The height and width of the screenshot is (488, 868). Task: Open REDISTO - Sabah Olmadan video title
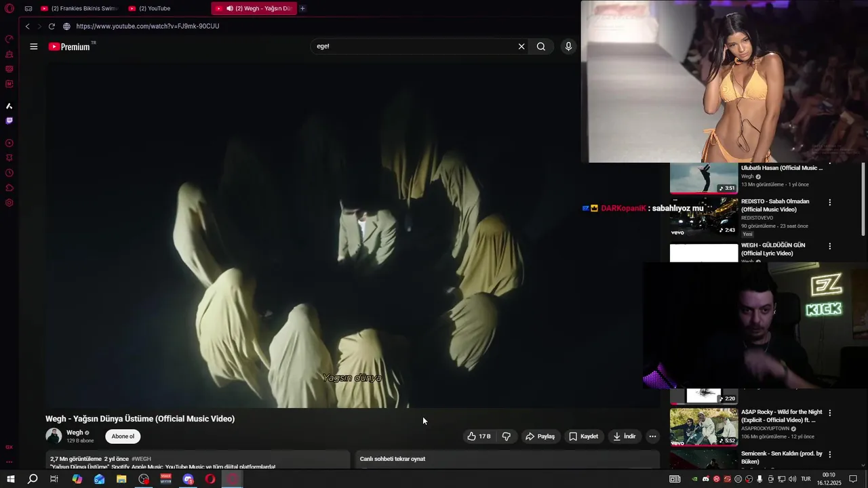(x=775, y=205)
